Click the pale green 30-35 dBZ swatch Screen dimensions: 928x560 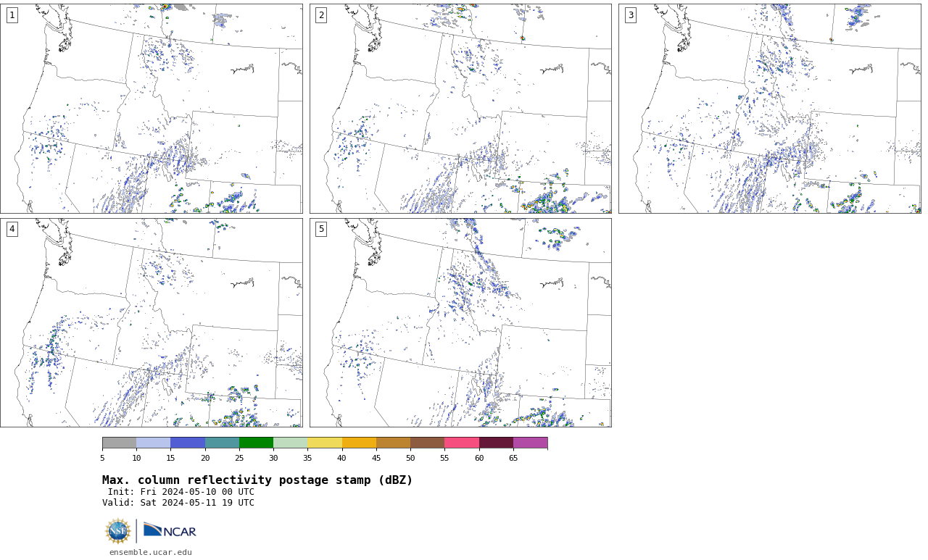pos(291,443)
